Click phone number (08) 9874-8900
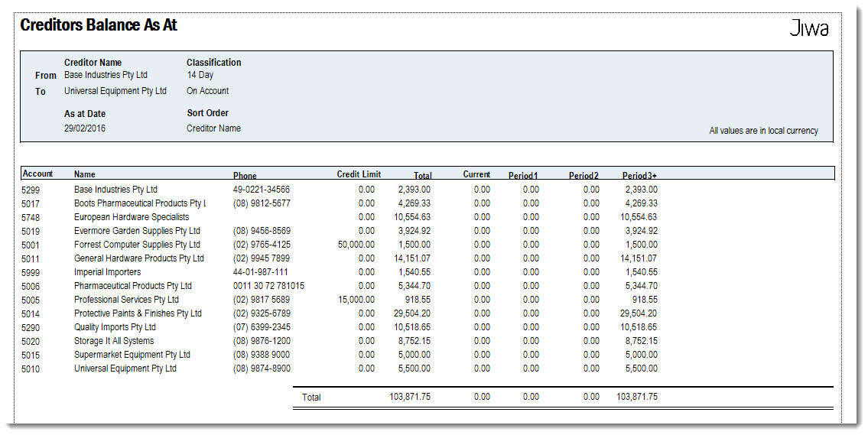This screenshot has width=868, height=435. (x=262, y=368)
